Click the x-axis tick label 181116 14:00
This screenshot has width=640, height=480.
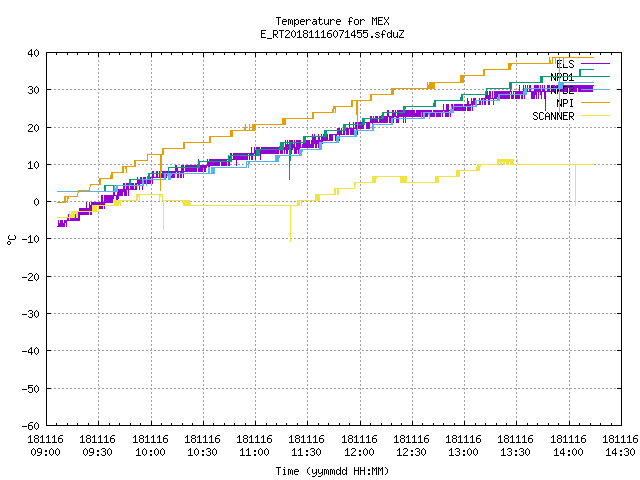(568, 446)
